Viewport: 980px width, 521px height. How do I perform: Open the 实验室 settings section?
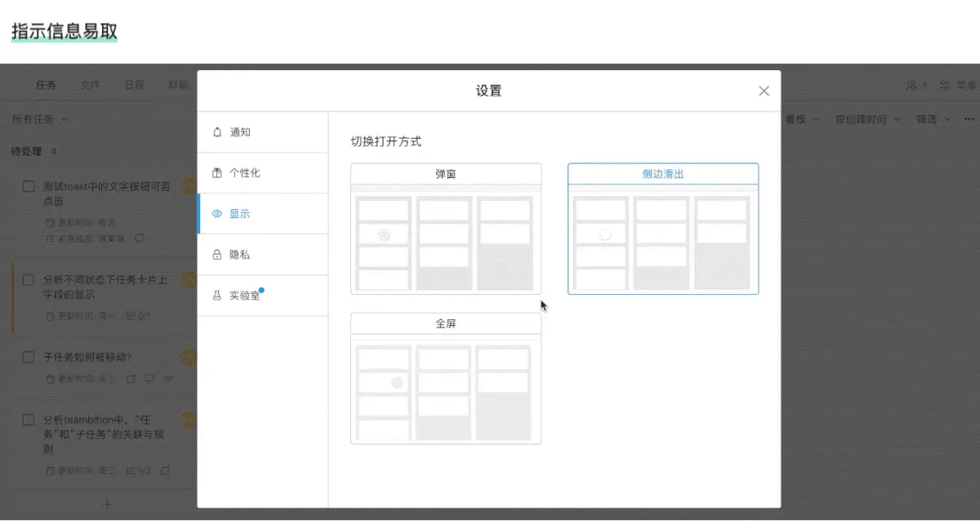tap(262, 296)
